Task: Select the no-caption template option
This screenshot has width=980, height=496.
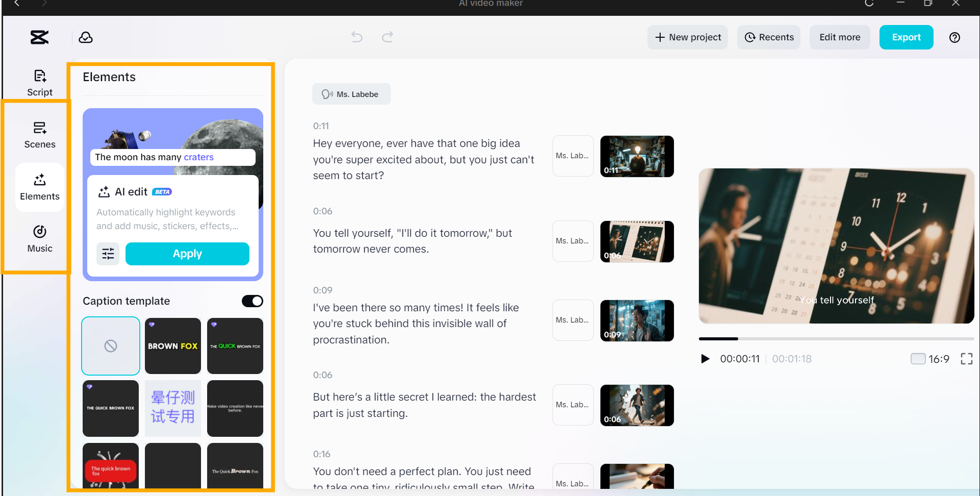Action: [111, 346]
